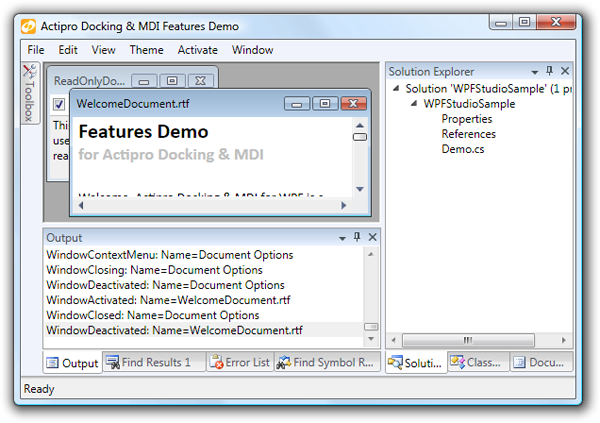
Task: Minimize the main application window
Action: (x=501, y=23)
